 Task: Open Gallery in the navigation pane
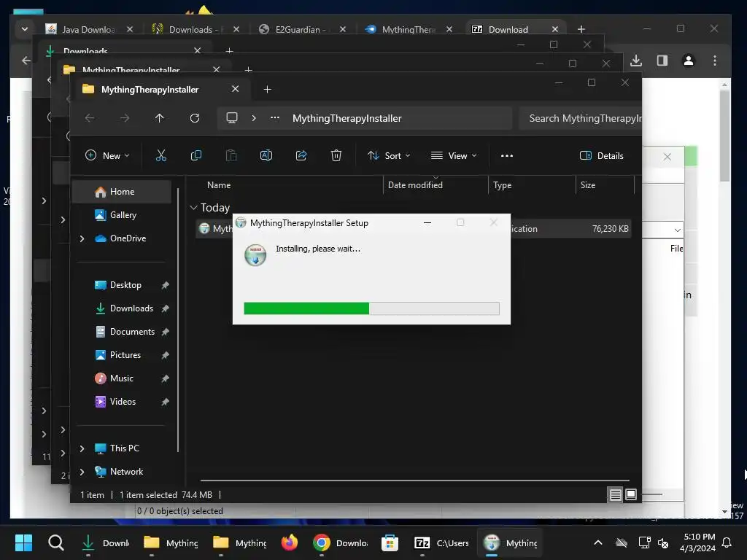[x=123, y=215]
